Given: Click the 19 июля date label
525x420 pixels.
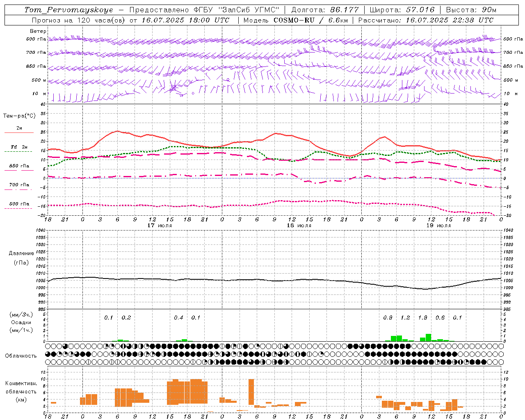Looking at the screenshot, I should pyautogui.click(x=438, y=226).
